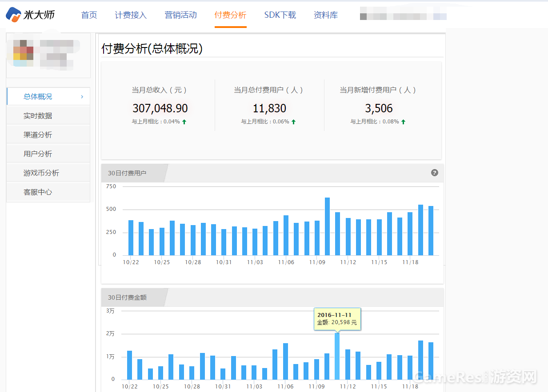The image size is (548, 392).
Task: Click the green up arrow beside 0.06%
Action: pos(294,122)
